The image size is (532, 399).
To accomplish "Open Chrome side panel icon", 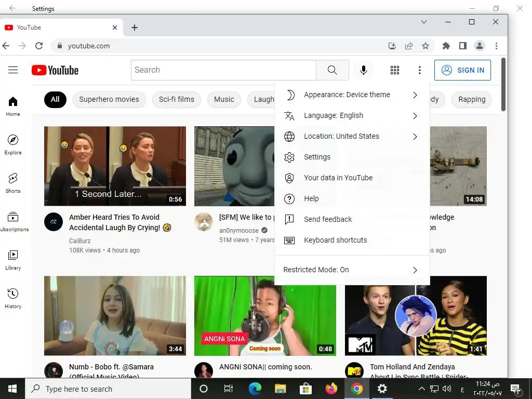I will pyautogui.click(x=463, y=46).
